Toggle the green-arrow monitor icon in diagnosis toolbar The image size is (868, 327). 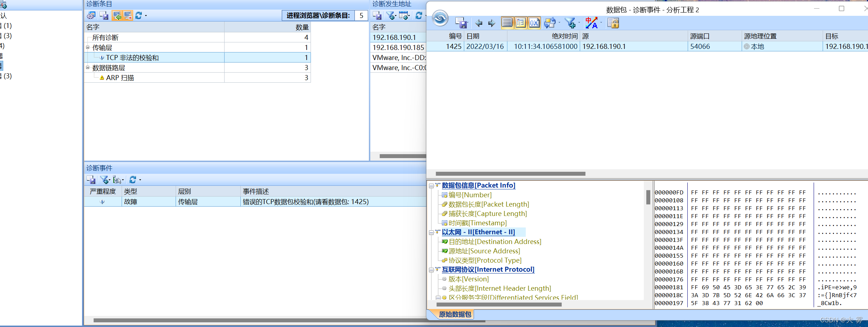click(x=117, y=15)
